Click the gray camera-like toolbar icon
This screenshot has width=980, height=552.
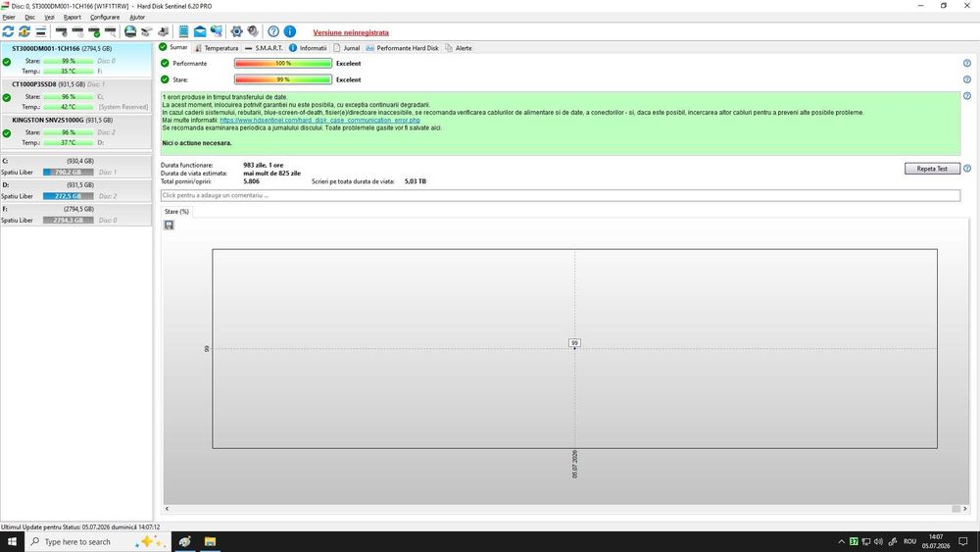146,31
